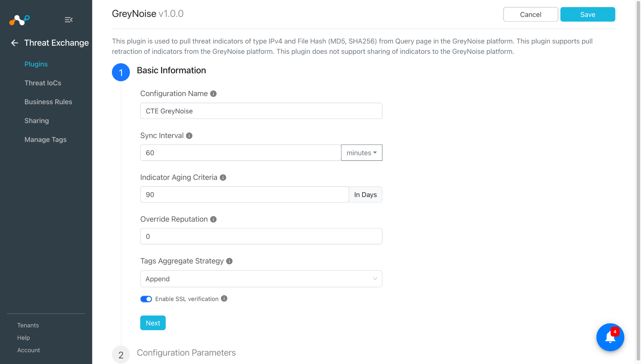Click the Netskope logo icon

pyautogui.click(x=19, y=20)
